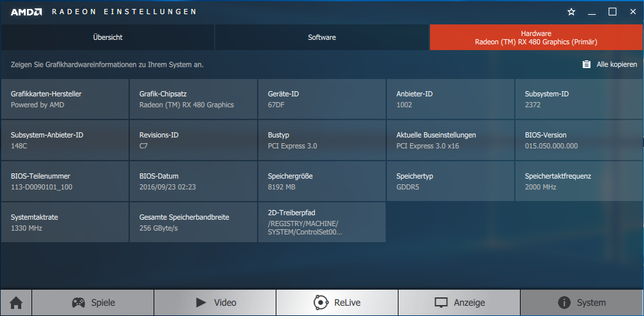This screenshot has height=316, width=644.
Task: Click the value 113-D0090101_100
Action: click(x=42, y=187)
